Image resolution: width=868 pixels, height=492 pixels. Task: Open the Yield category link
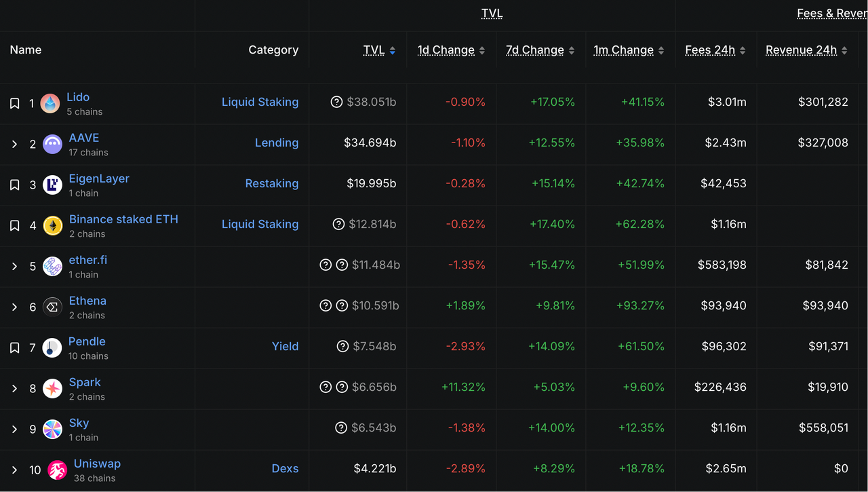pos(285,346)
